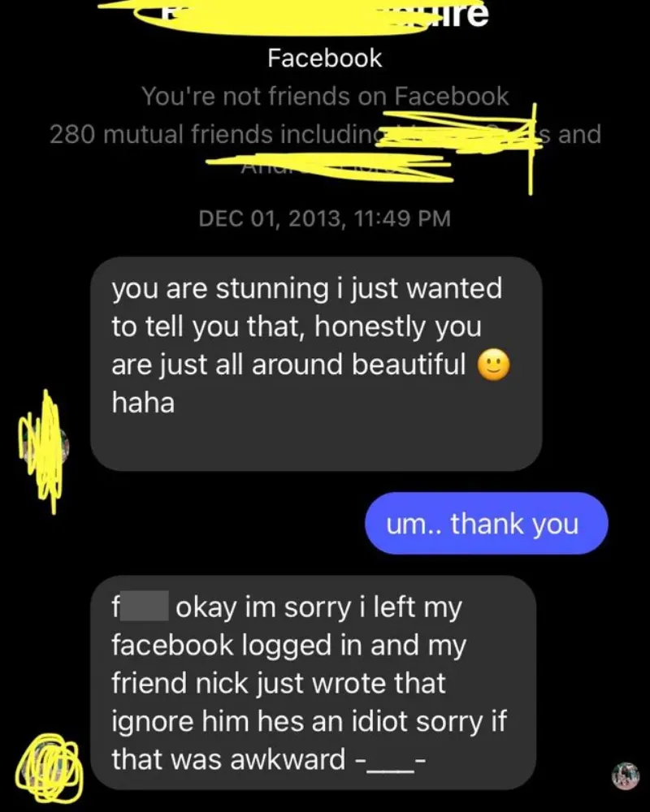Tap the smiley emoji in the first message

pyautogui.click(x=493, y=365)
